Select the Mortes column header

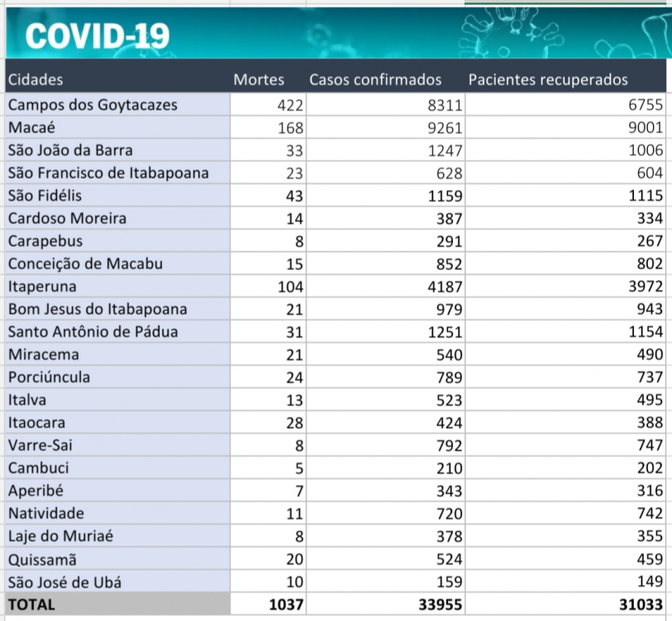tap(259, 80)
